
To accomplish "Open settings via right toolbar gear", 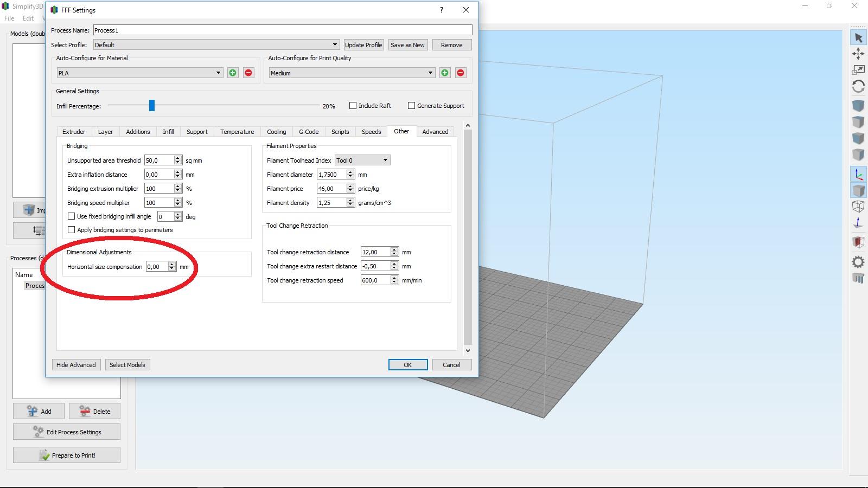I will pos(858,262).
